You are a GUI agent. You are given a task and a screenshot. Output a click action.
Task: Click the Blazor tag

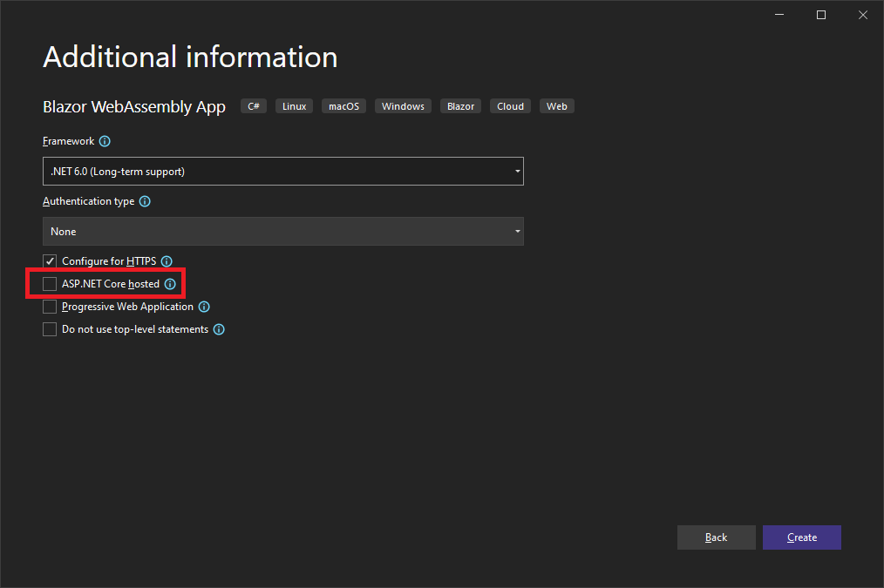coord(460,106)
